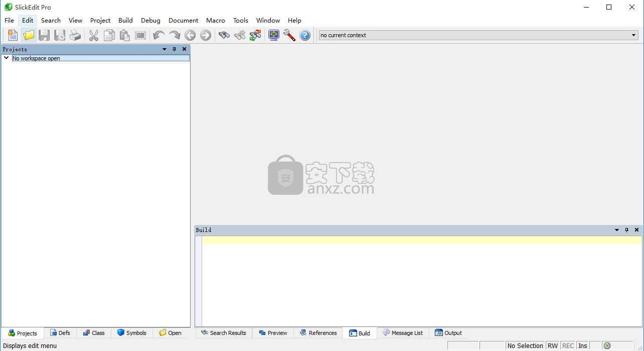Viewport: 644px width, 351px height.
Task: Click the Forward navigation circle icon
Action: 206,35
